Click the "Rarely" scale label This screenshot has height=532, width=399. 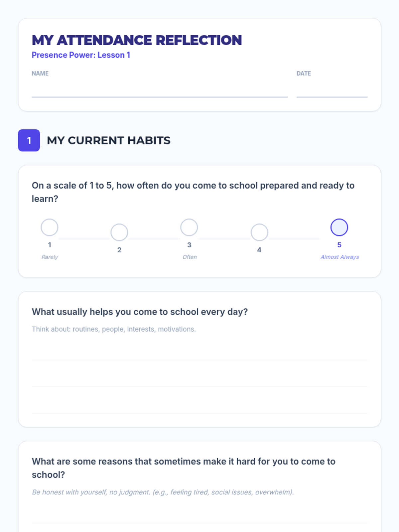pos(50,257)
